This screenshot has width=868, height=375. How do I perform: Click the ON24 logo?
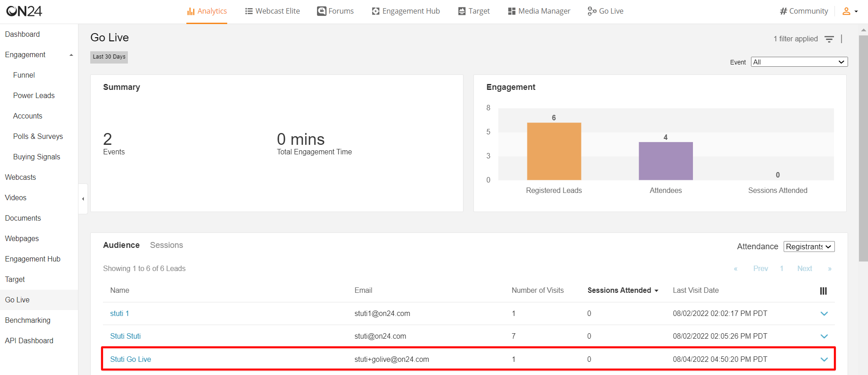pos(24,11)
